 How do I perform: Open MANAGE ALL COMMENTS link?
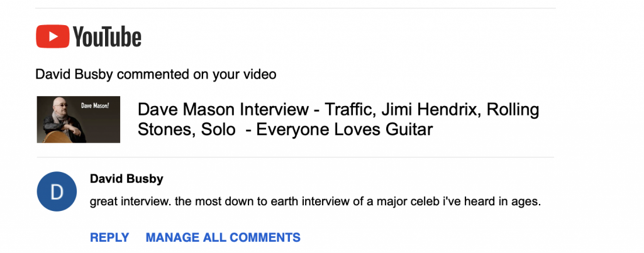pos(223,237)
